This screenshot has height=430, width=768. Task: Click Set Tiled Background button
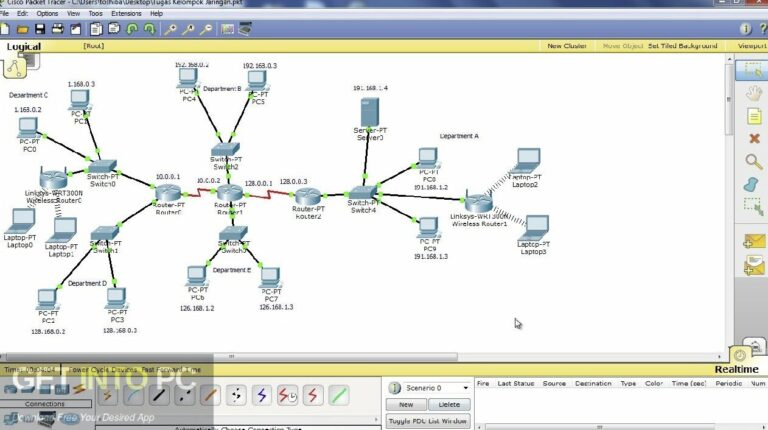(x=682, y=46)
